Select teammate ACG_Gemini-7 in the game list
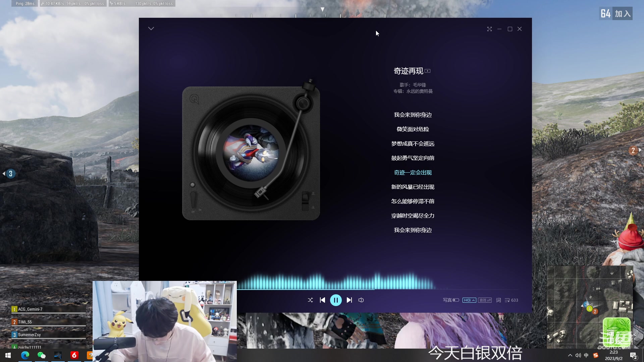 click(x=49, y=309)
